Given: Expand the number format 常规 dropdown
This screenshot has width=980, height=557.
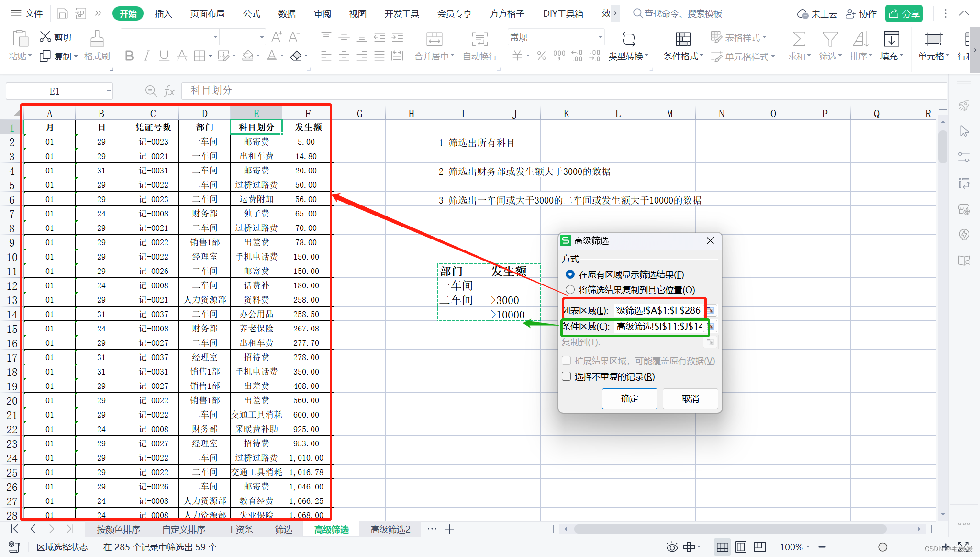Looking at the screenshot, I should tap(600, 37).
